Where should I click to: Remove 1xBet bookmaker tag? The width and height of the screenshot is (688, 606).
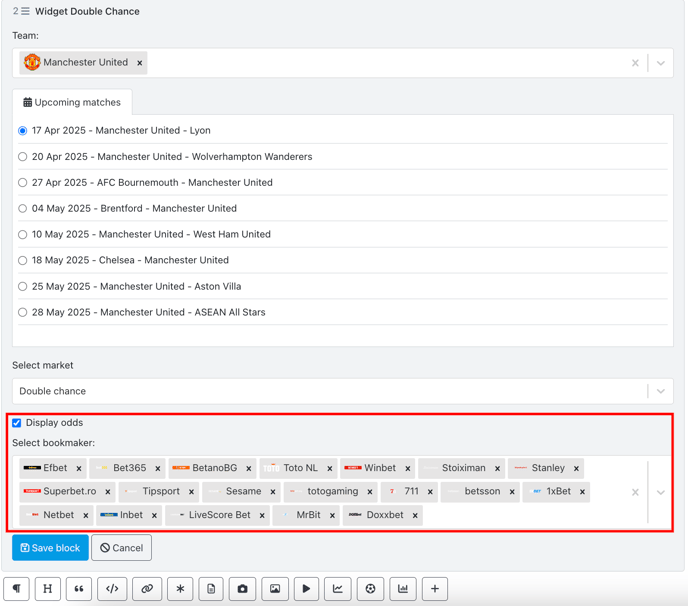pyautogui.click(x=582, y=492)
